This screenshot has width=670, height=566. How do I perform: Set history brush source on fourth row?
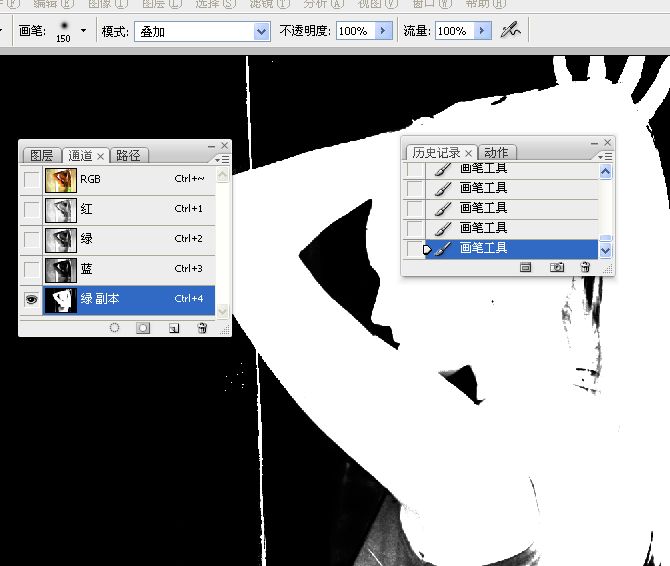tap(414, 228)
